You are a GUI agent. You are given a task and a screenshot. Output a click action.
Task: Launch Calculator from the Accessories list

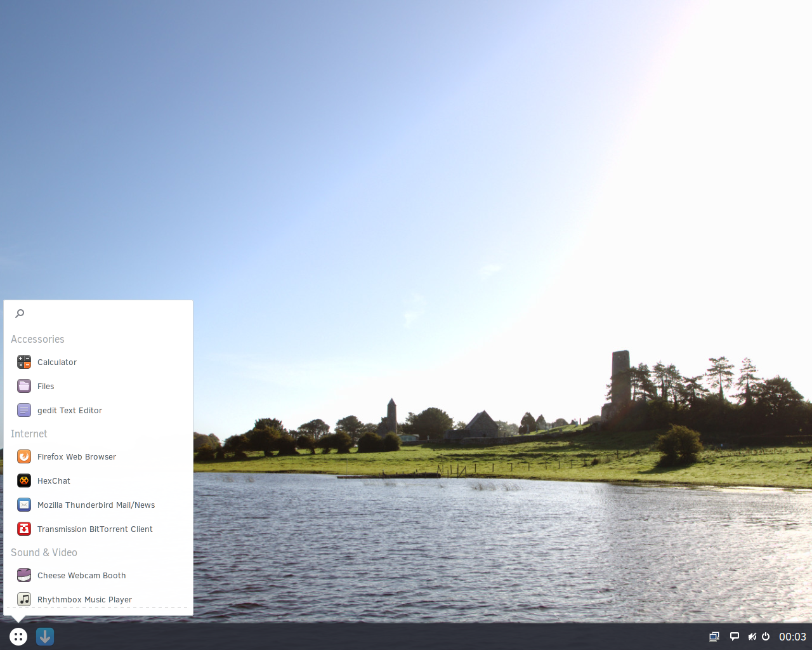coord(98,362)
